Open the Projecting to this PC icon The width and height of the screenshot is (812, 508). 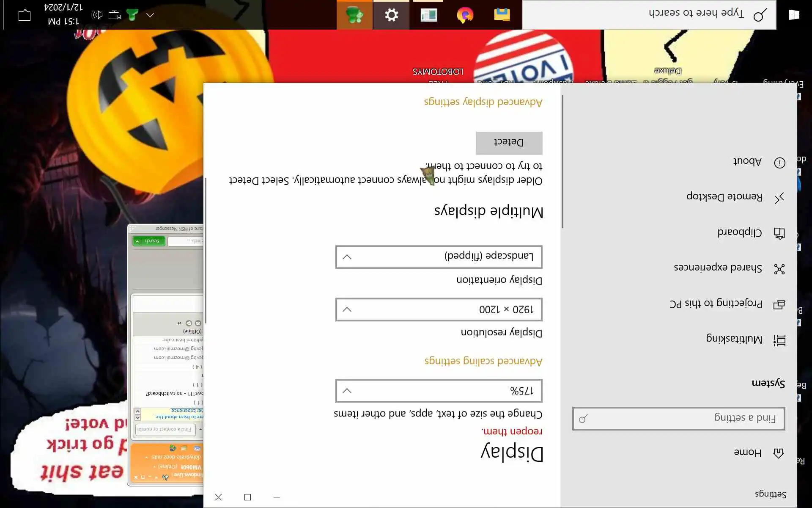(x=779, y=304)
